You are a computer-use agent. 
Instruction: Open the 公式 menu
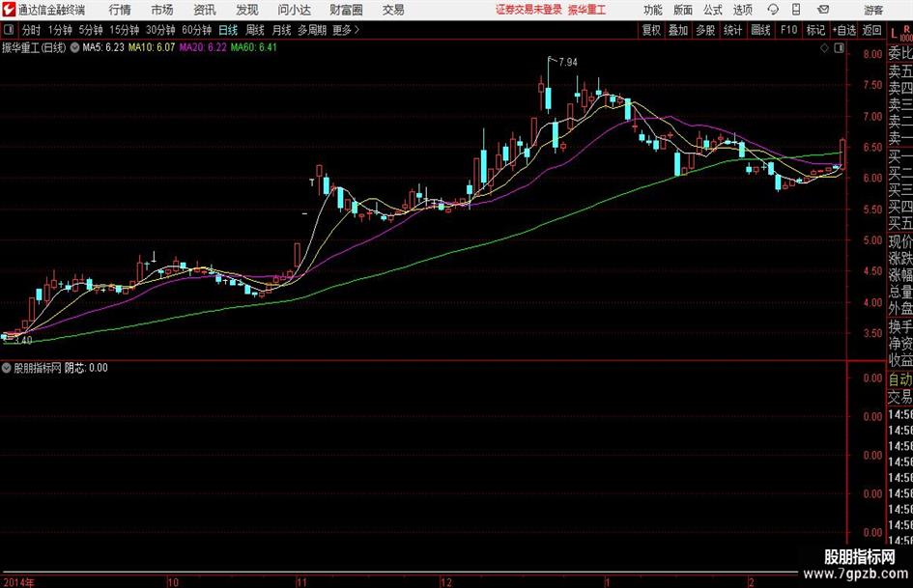pyautogui.click(x=713, y=10)
